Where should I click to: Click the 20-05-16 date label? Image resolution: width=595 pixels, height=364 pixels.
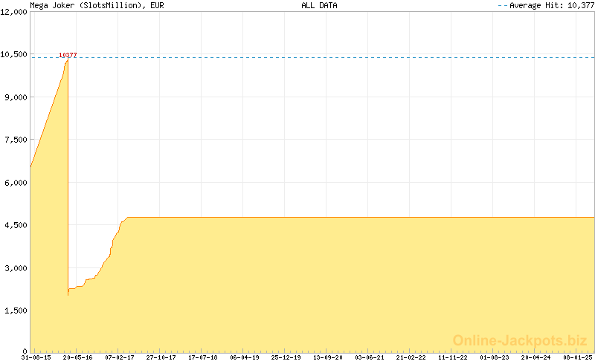click(x=78, y=357)
